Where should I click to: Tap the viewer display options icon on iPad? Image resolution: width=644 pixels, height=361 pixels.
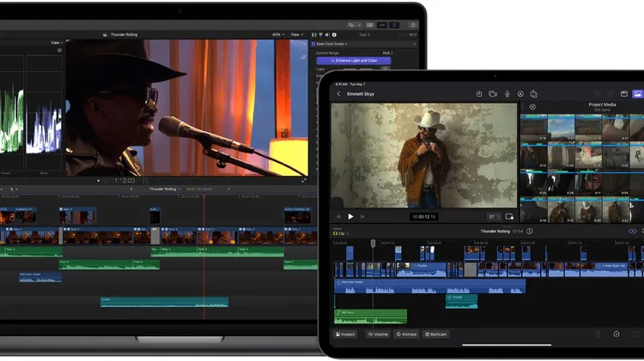(509, 217)
